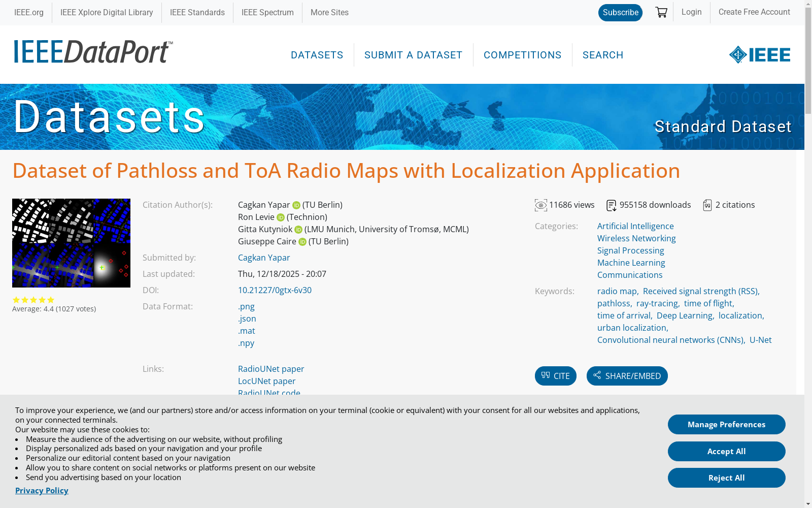Image resolution: width=812 pixels, height=508 pixels.
Task: Click Create Free Account
Action: point(754,12)
